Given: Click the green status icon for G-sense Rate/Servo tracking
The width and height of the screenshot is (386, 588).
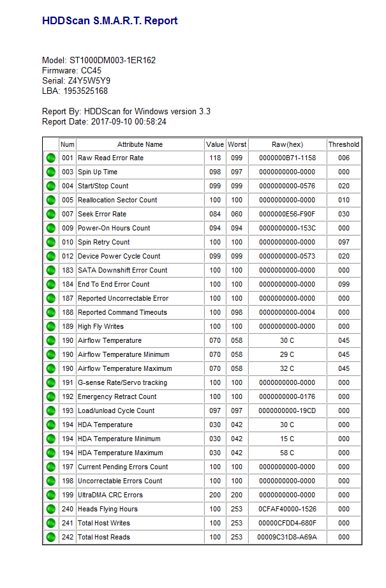Looking at the screenshot, I should point(51,383).
